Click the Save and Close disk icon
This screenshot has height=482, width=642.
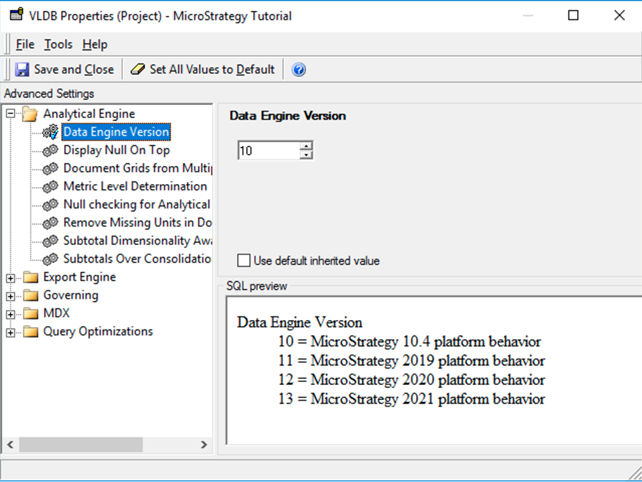pos(22,70)
